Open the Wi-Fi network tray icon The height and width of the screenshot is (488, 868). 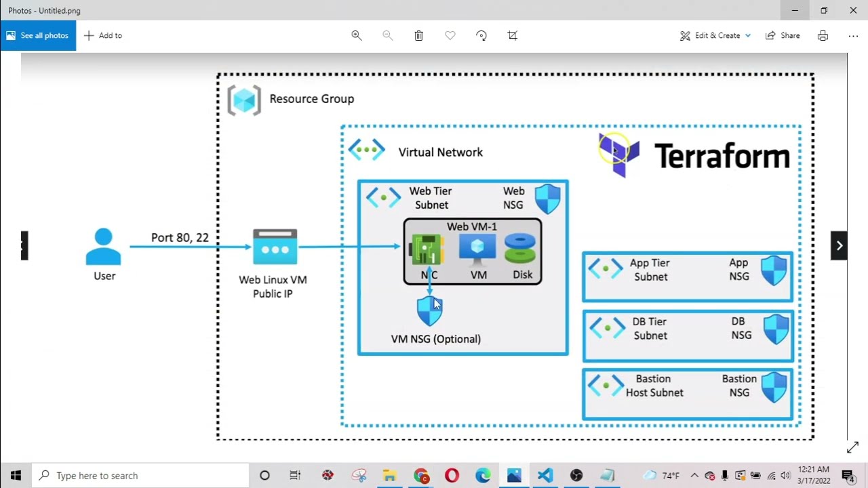(771, 475)
